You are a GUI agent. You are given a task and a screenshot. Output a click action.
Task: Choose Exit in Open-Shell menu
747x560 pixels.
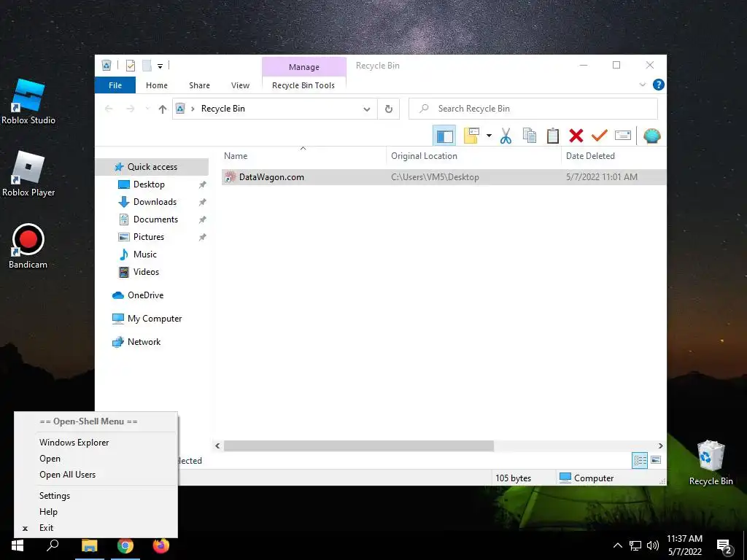click(x=96, y=528)
